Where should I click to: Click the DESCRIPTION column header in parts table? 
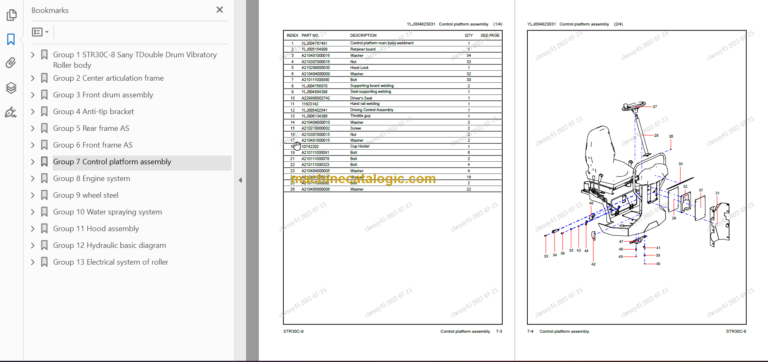click(x=363, y=35)
